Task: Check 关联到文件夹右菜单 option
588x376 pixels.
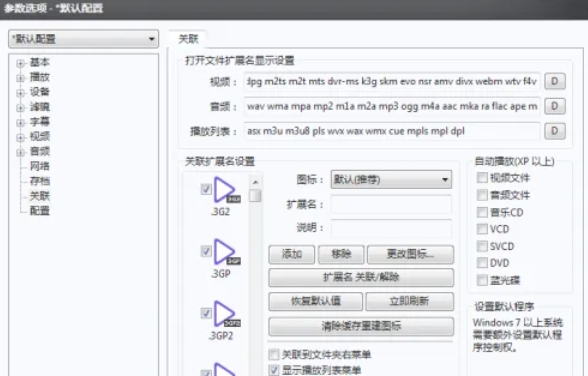Action: click(274, 354)
